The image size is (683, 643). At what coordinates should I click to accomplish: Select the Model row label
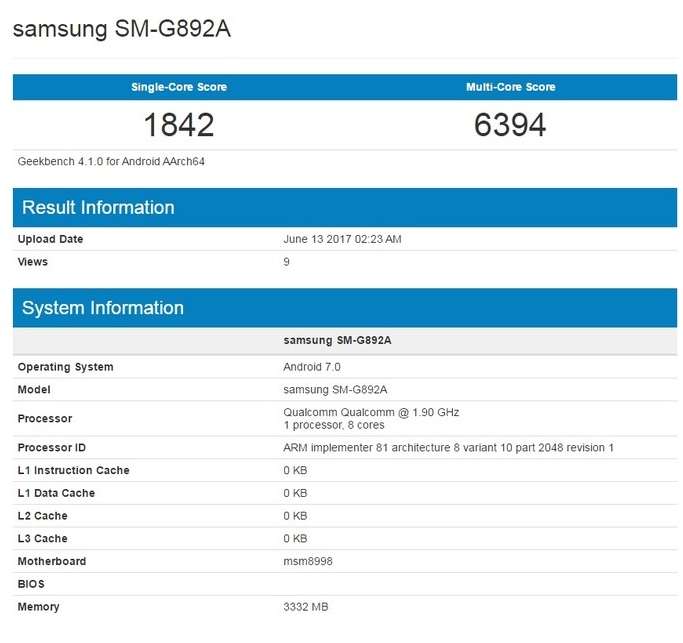[x=34, y=389]
